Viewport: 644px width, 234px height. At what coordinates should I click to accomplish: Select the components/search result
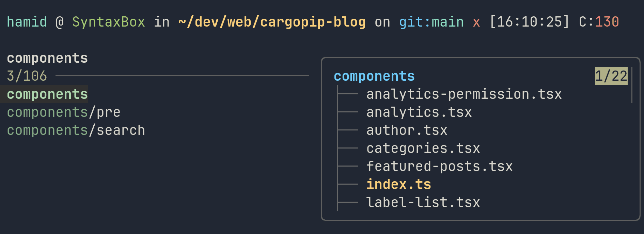[x=76, y=130]
